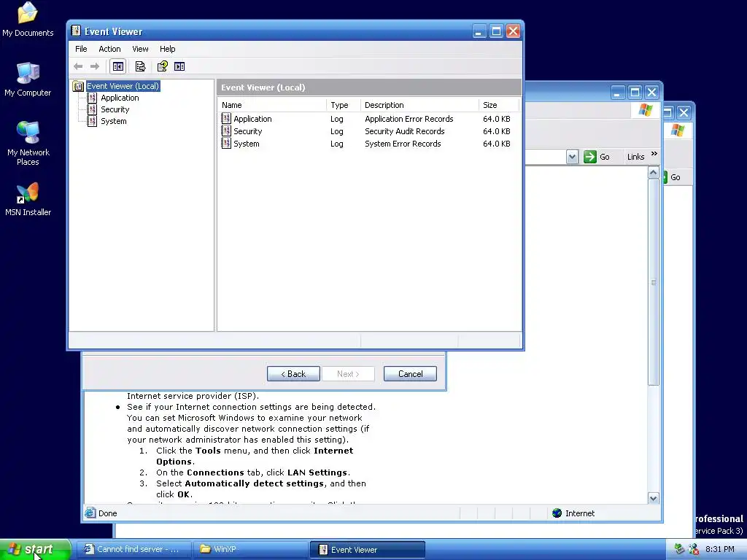Close the Event Viewer window
The width and height of the screenshot is (747, 560).
point(513,31)
